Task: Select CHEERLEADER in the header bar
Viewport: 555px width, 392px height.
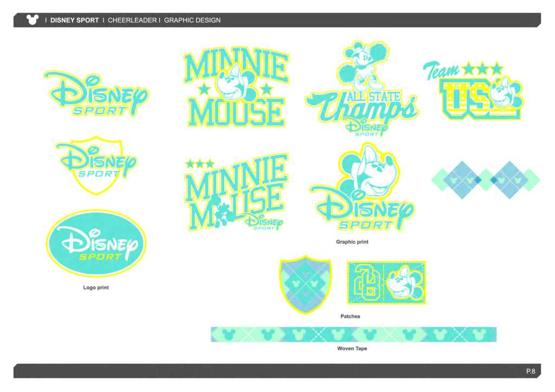Action: (x=132, y=21)
